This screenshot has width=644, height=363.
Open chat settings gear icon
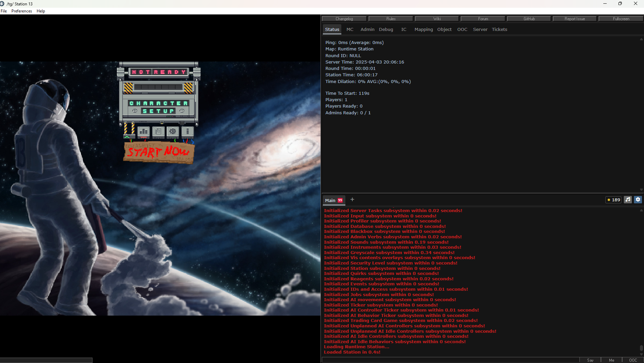[x=638, y=200]
